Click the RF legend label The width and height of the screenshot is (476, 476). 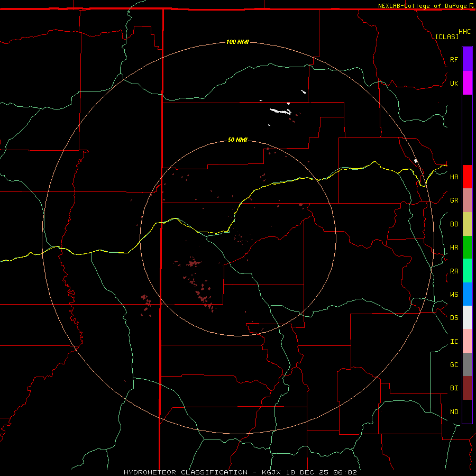point(454,59)
